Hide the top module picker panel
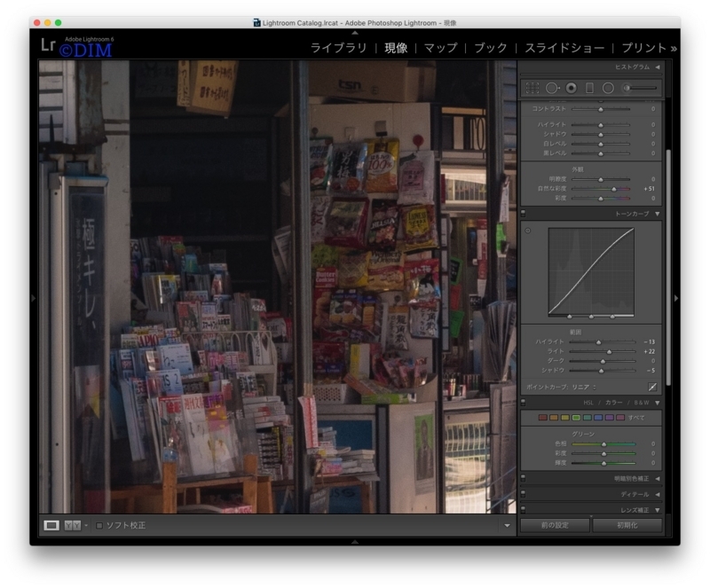The height and width of the screenshot is (588, 710). coord(355,33)
